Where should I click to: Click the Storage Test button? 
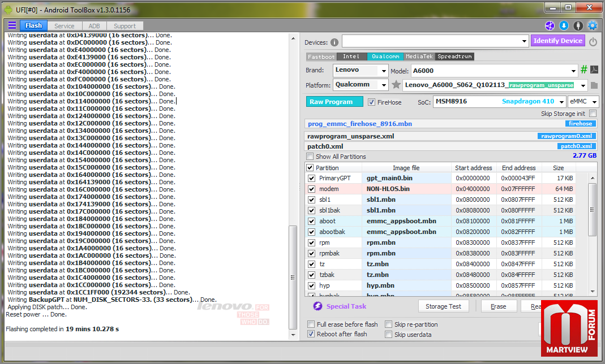coord(443,306)
